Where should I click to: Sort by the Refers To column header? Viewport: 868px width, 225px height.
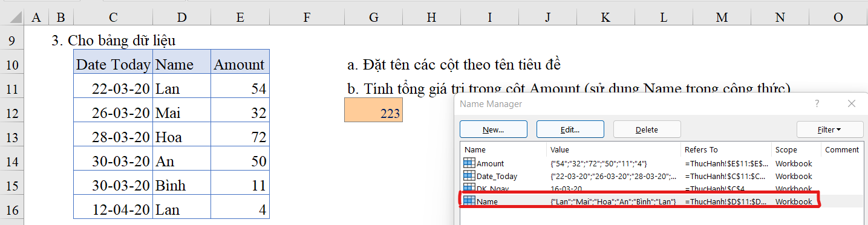coord(726,149)
